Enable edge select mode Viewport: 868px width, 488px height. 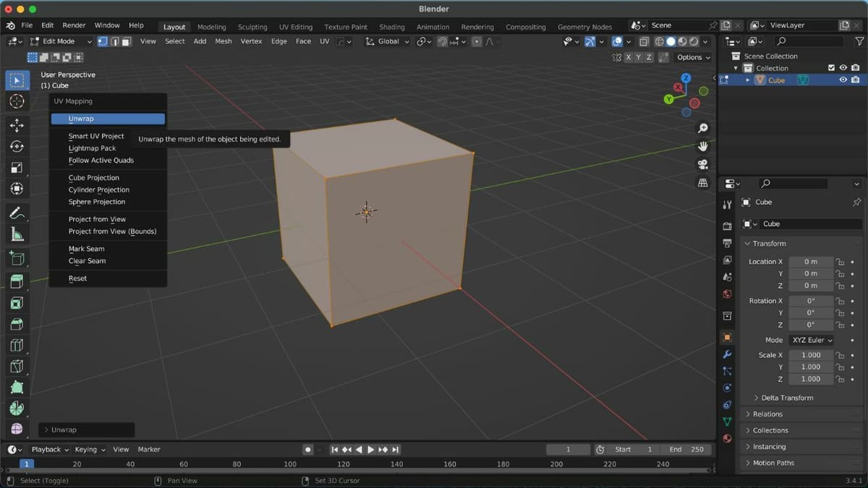[x=114, y=41]
